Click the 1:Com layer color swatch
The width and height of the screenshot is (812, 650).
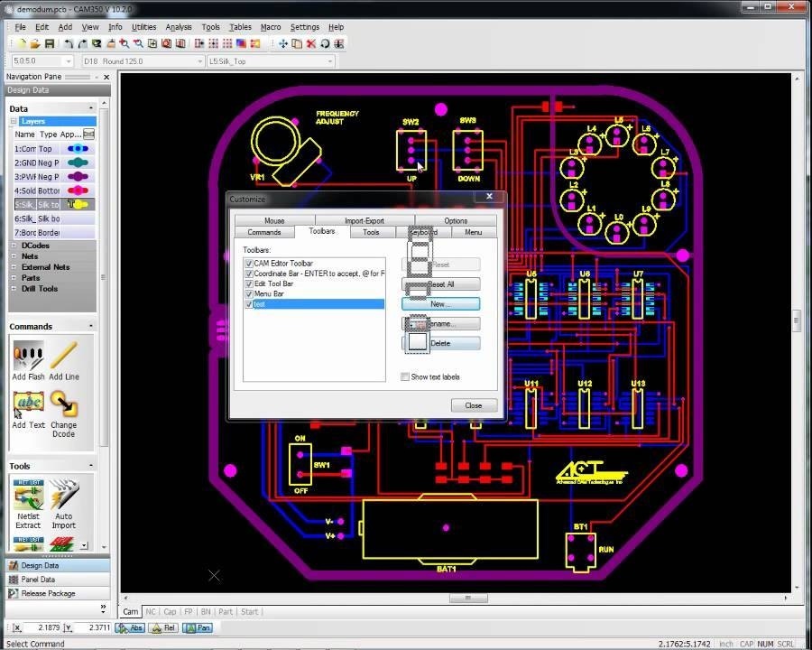tap(78, 149)
